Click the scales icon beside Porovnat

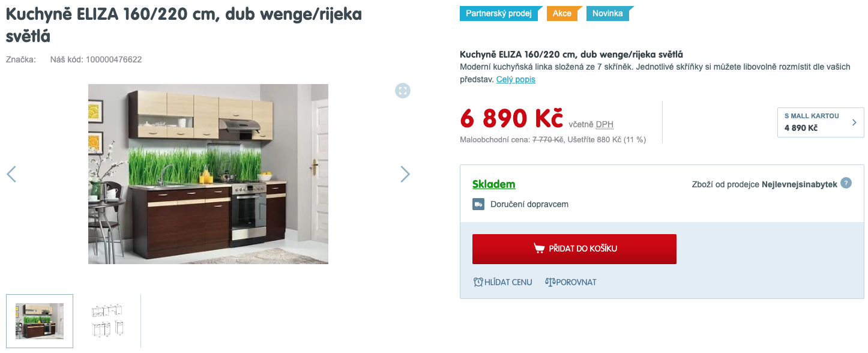point(550,282)
